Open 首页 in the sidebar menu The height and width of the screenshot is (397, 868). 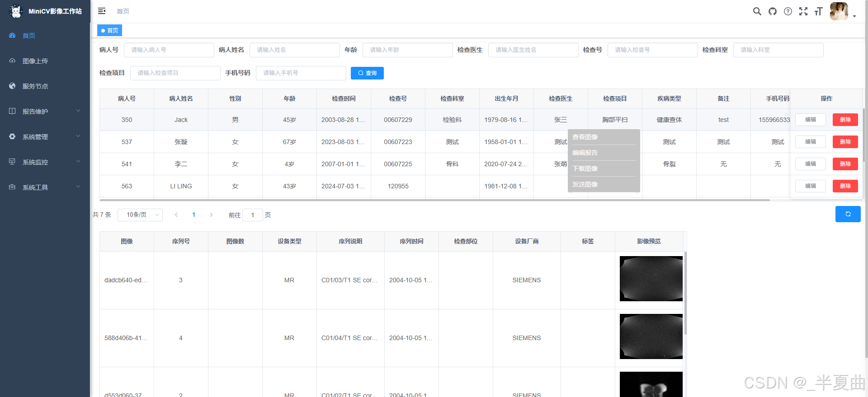pos(45,36)
